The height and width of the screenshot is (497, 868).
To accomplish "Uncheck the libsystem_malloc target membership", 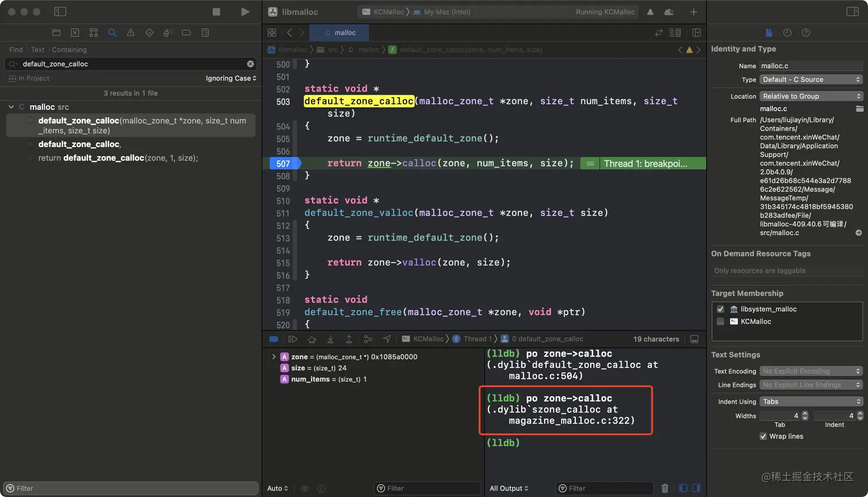I will 720,309.
